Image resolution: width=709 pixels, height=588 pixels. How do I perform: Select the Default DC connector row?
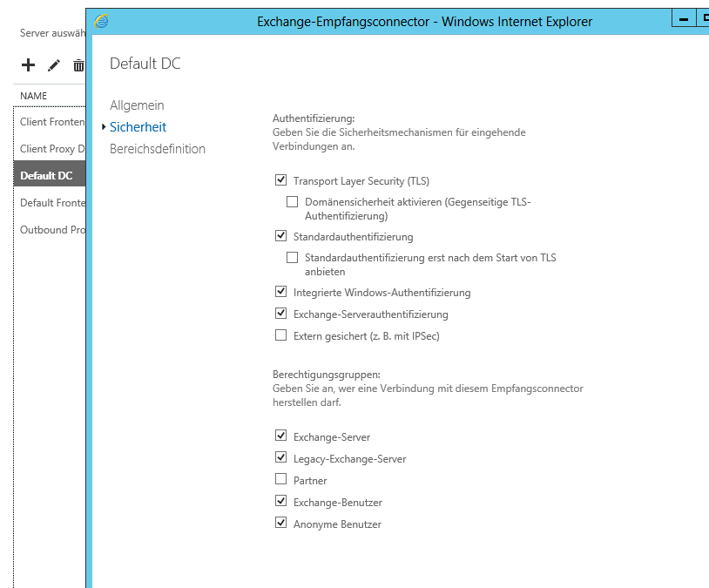[x=50, y=175]
